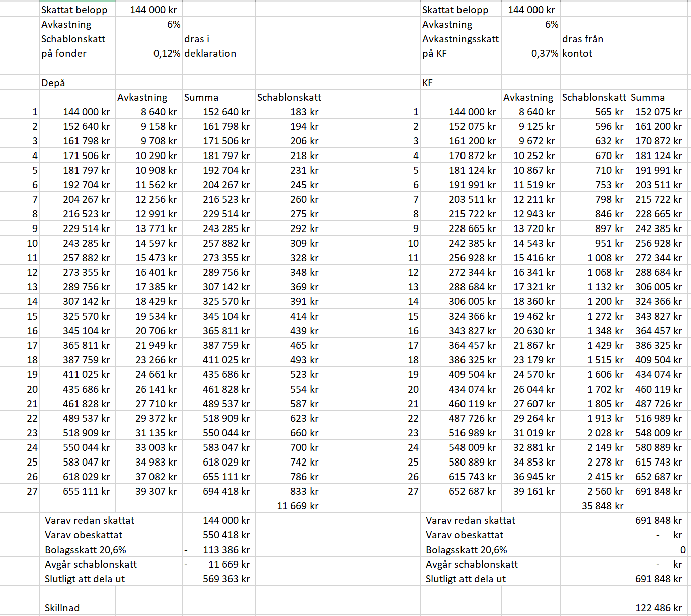Click the "Avkastningsskatt" label cell
This screenshot has width=691, height=616.
[x=460, y=39]
